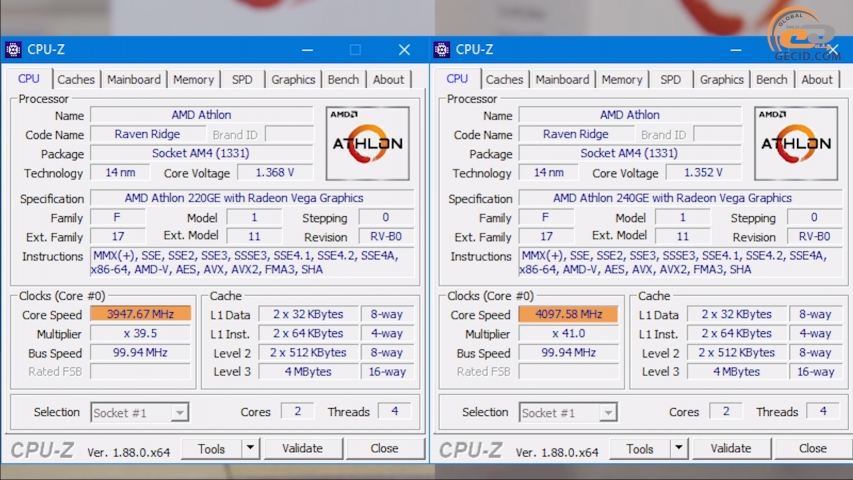
Task: Open Memory tab in left CPU-Z window
Action: [x=193, y=79]
